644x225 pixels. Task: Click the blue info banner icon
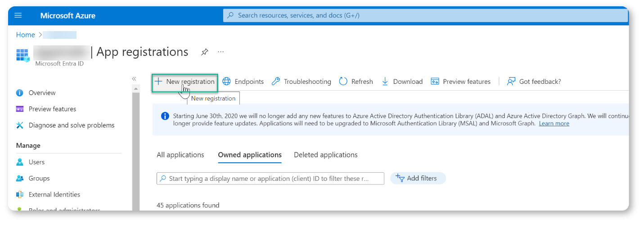coord(166,116)
